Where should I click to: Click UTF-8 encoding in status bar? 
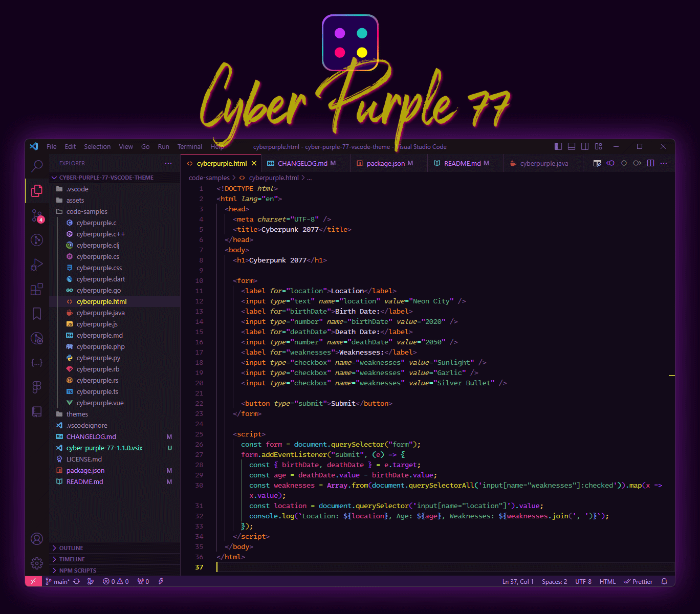click(583, 581)
